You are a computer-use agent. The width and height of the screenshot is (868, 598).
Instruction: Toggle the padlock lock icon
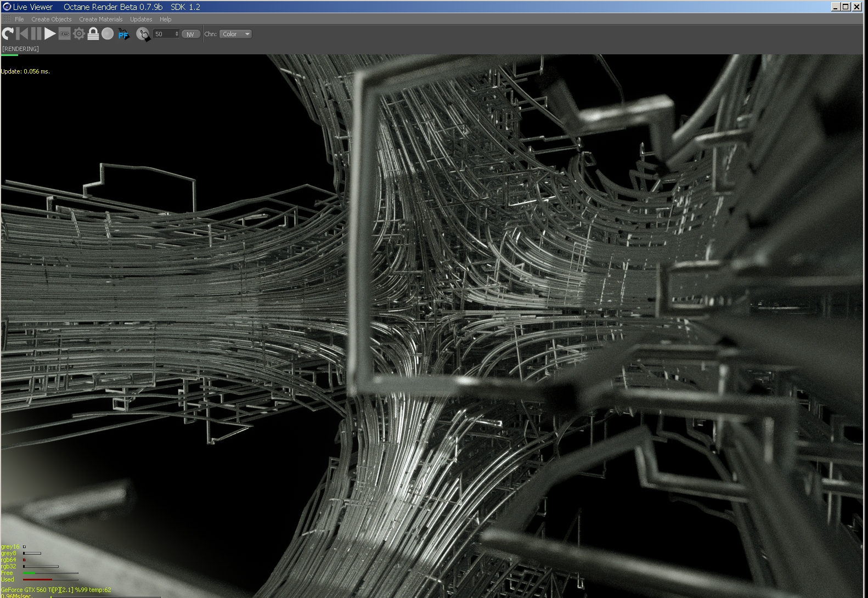pyautogui.click(x=93, y=34)
